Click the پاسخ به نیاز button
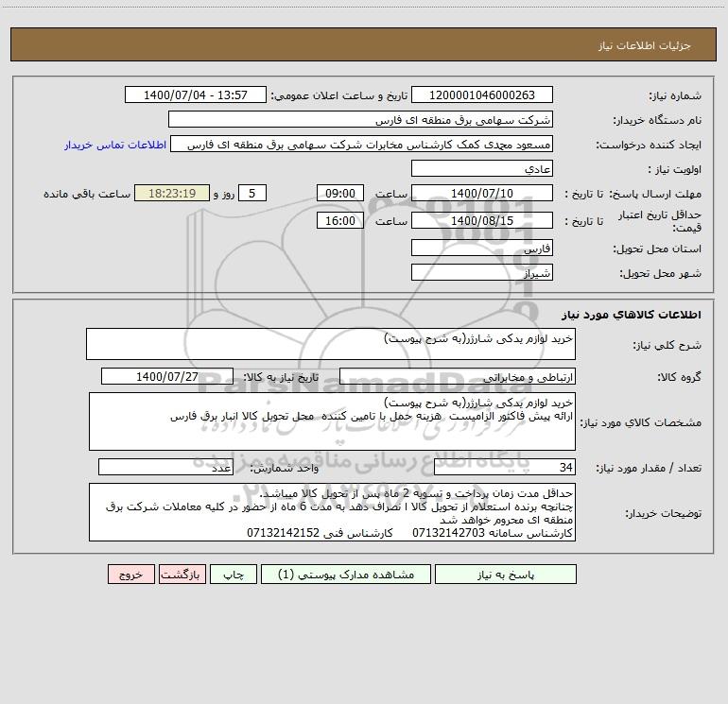The image size is (728, 704). (505, 574)
